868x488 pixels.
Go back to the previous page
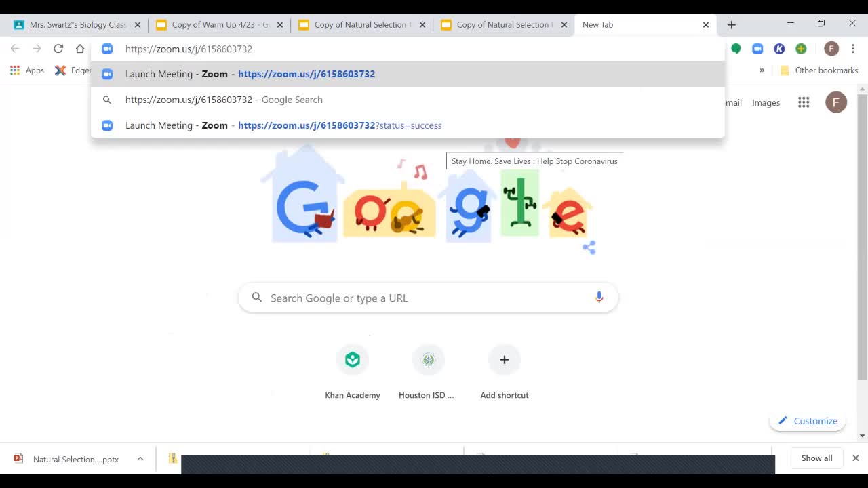tap(15, 49)
